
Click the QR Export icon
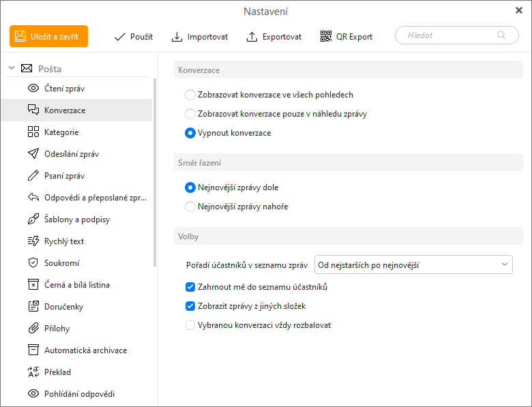[325, 37]
